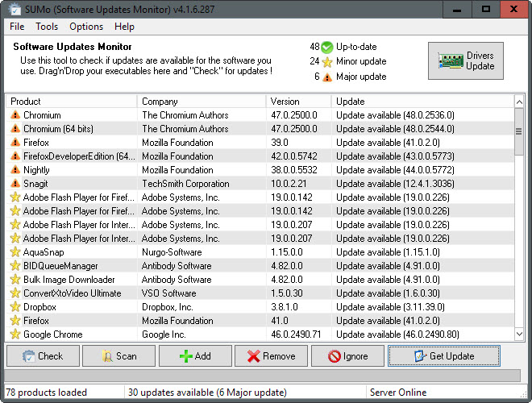The height and width of the screenshot is (403, 532).
Task: Click version "42.0.0.5742" cell
Action: coord(294,156)
